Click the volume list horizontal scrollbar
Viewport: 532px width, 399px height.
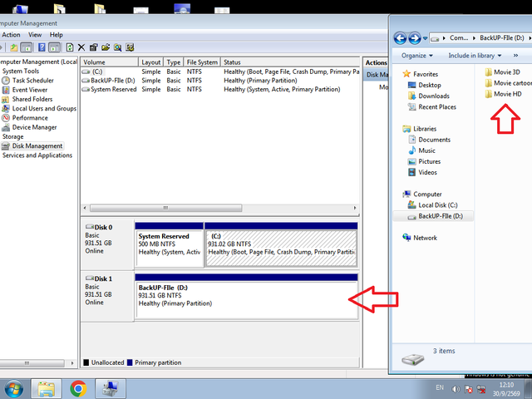click(x=219, y=208)
